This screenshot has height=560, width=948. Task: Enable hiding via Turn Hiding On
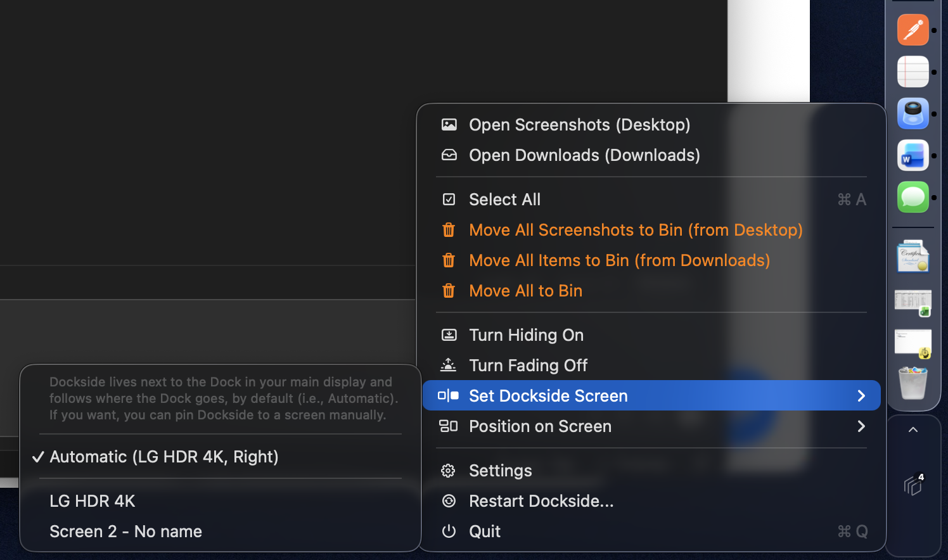coord(526,334)
